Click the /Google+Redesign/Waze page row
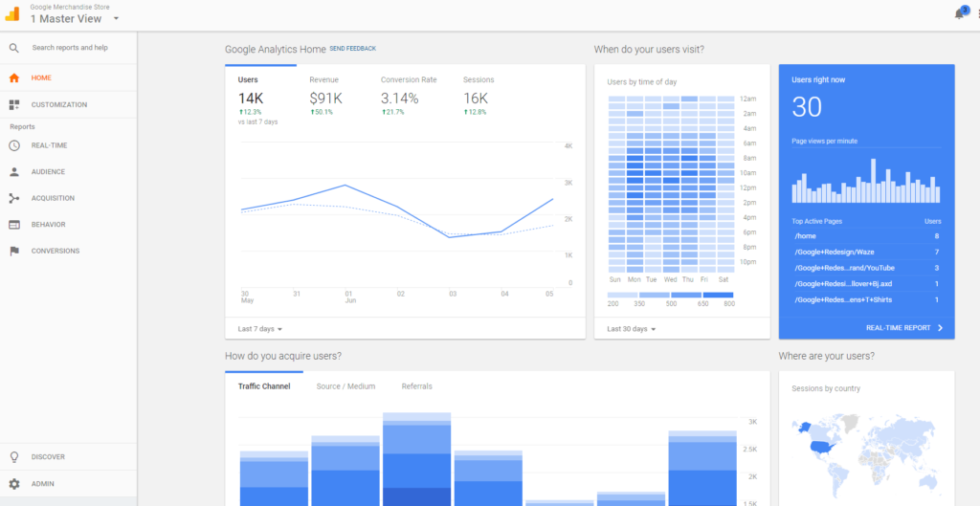980x506 pixels. tap(866, 252)
